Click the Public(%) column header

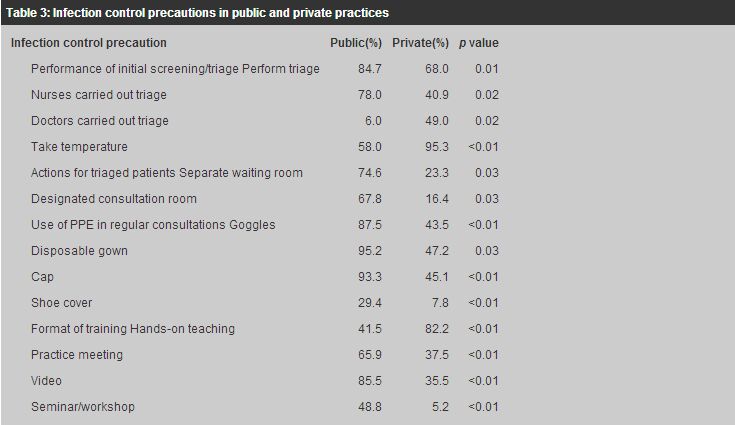point(356,43)
